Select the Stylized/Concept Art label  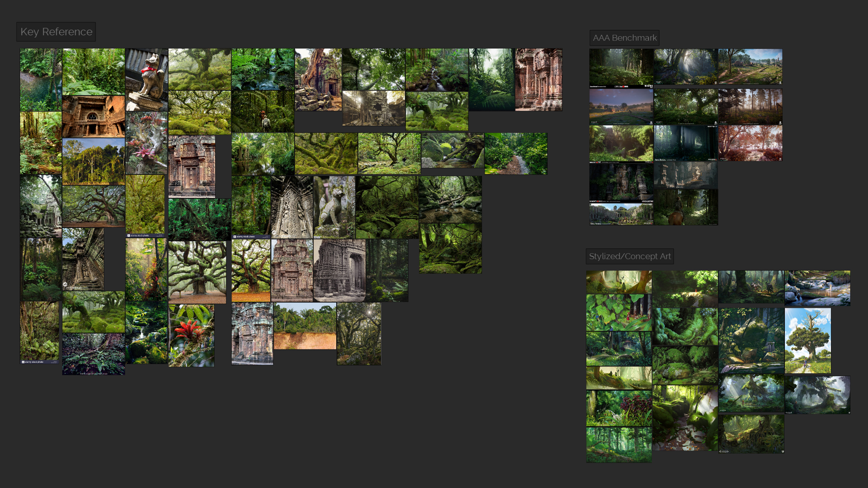[x=630, y=257]
